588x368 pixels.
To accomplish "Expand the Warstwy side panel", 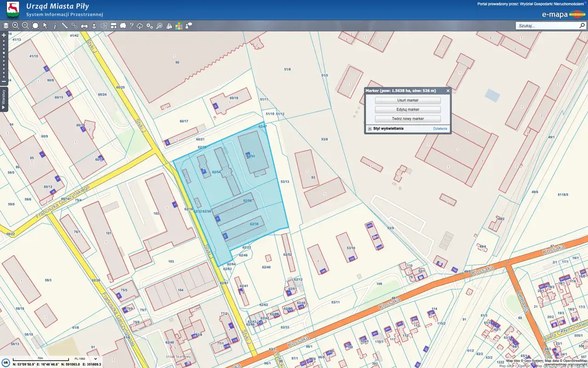I will (4, 98).
